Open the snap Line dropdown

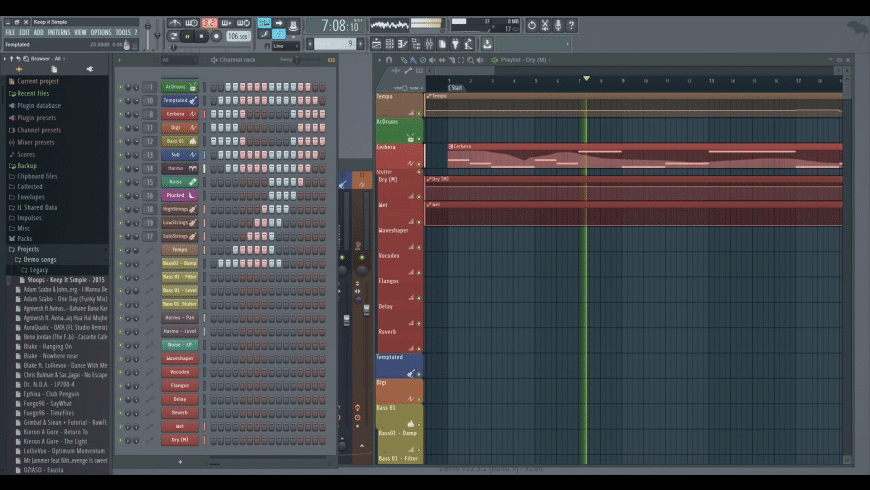click(x=285, y=46)
